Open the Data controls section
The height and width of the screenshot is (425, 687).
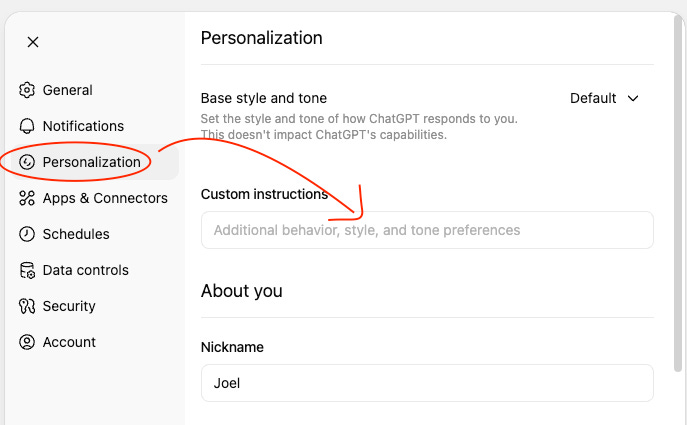tap(85, 270)
